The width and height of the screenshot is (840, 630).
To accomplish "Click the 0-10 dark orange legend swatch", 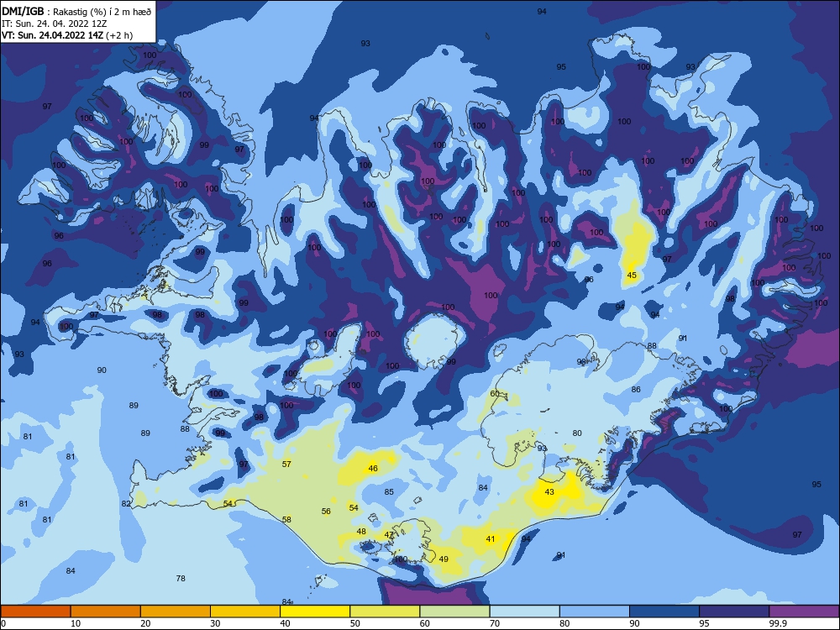I will pos(35,612).
